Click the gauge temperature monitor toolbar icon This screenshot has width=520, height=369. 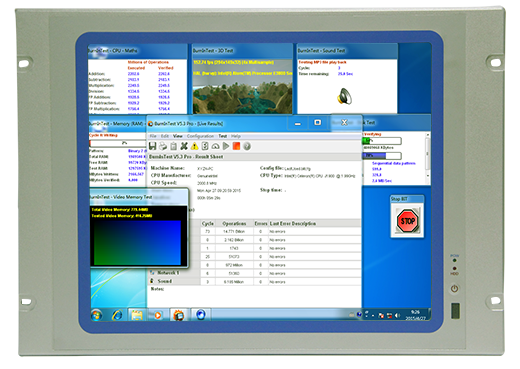point(215,146)
